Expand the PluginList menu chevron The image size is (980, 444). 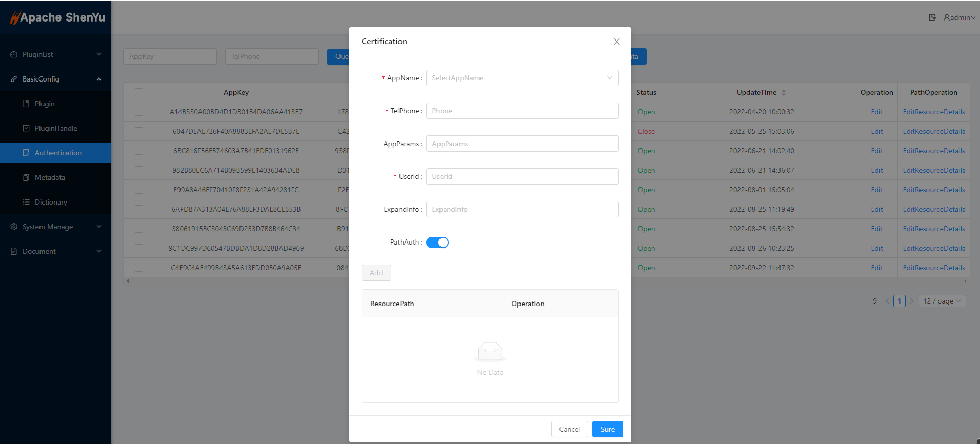99,54
